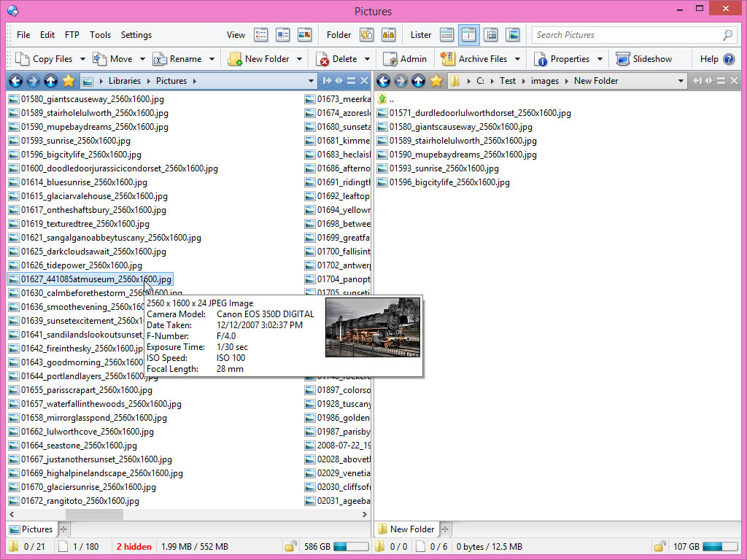This screenshot has width=747, height=560.
Task: Start the Slideshow
Action: (643, 59)
